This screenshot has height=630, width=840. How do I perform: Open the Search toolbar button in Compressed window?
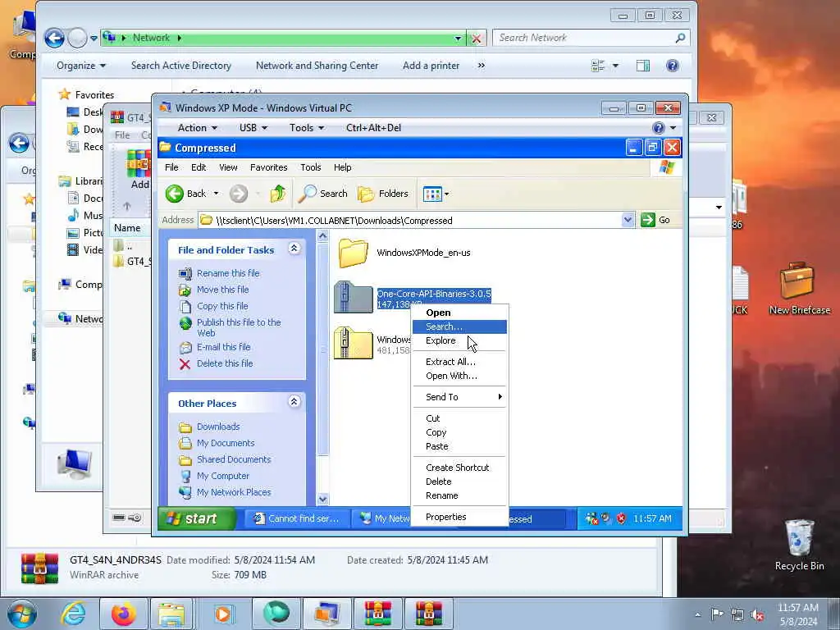[322, 194]
